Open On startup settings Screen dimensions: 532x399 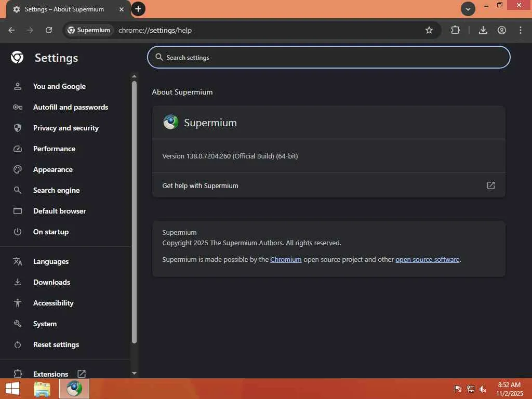coord(51,232)
